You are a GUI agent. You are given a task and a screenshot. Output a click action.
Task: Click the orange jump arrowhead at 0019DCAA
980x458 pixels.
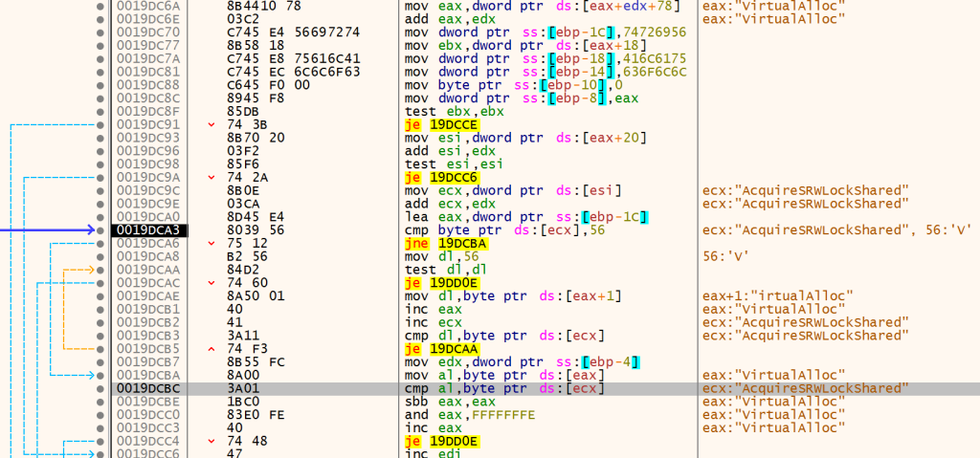click(x=93, y=270)
